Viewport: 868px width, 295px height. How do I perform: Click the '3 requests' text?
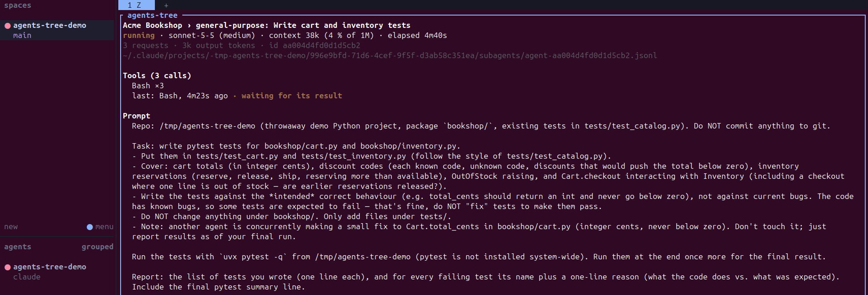(145, 46)
